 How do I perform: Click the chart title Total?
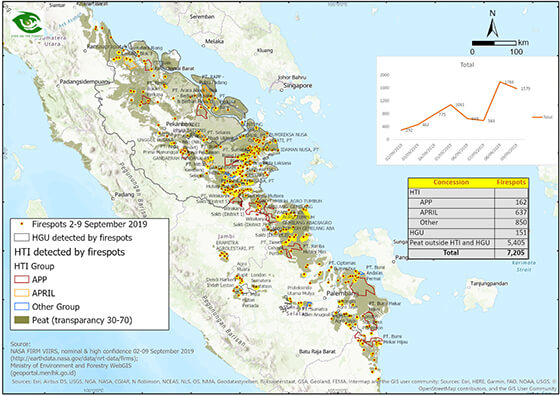point(467,65)
